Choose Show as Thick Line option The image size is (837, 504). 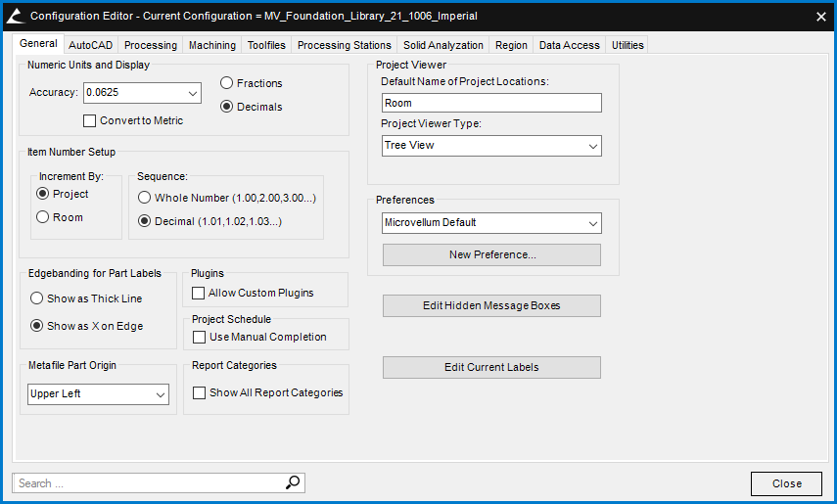tap(37, 298)
